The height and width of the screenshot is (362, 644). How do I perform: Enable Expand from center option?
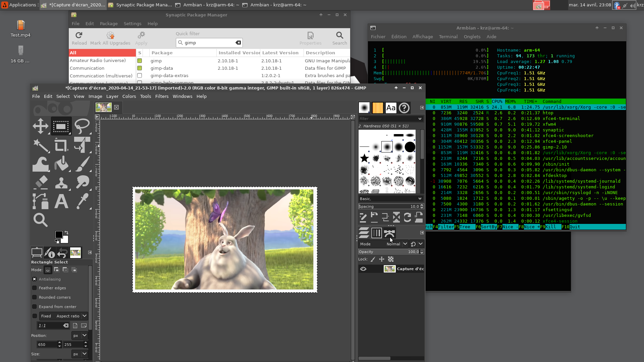tap(34, 306)
